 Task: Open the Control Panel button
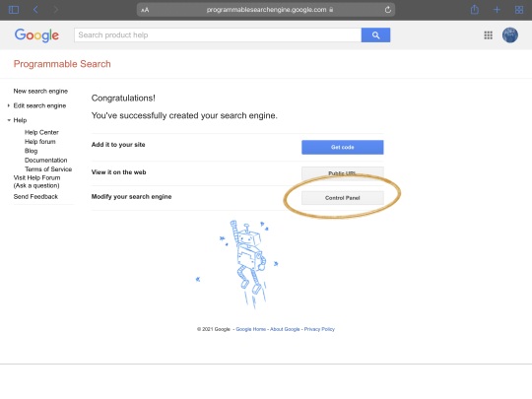[x=342, y=198]
